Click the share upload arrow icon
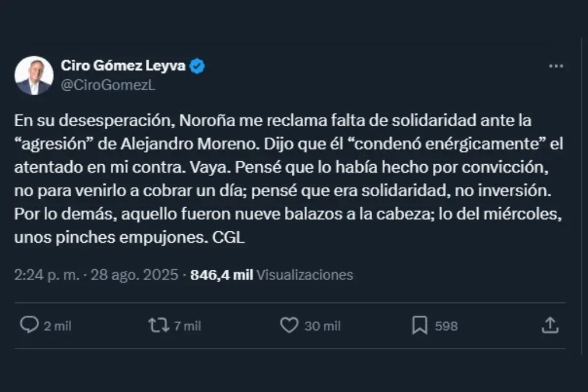Image resolution: width=588 pixels, height=392 pixels. [x=550, y=325]
